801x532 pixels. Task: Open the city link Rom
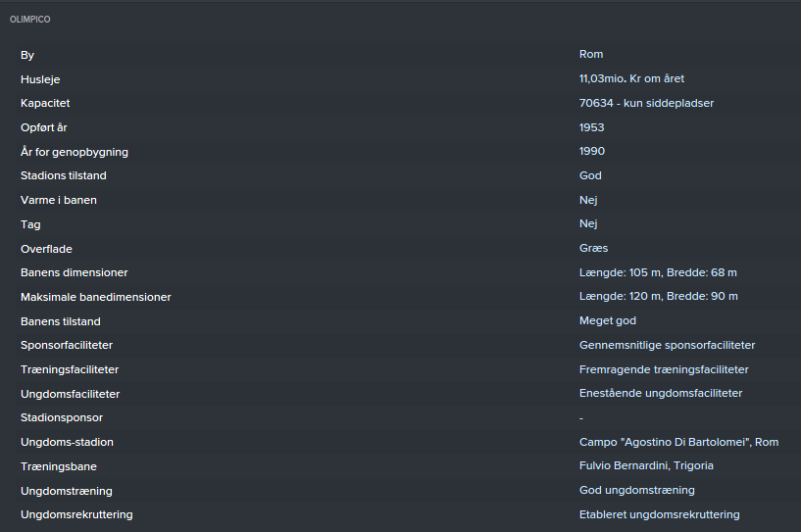coord(591,55)
